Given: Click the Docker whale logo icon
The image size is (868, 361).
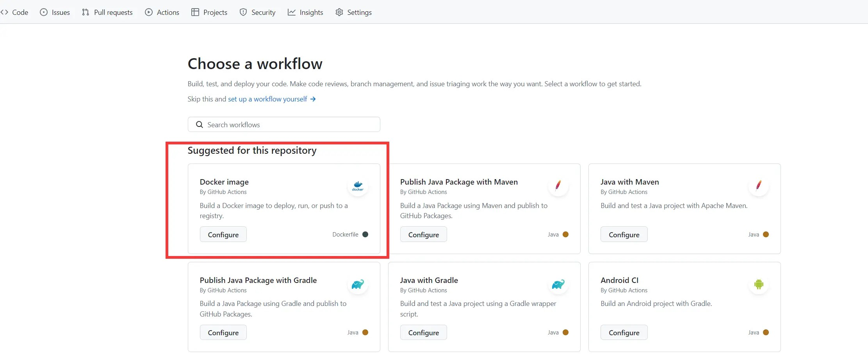Looking at the screenshot, I should (x=358, y=186).
